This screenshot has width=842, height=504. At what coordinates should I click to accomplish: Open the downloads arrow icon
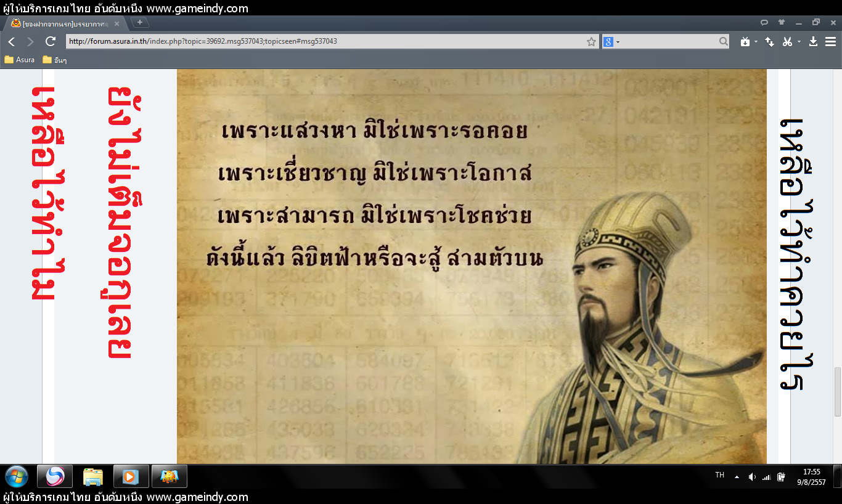pos(813,41)
